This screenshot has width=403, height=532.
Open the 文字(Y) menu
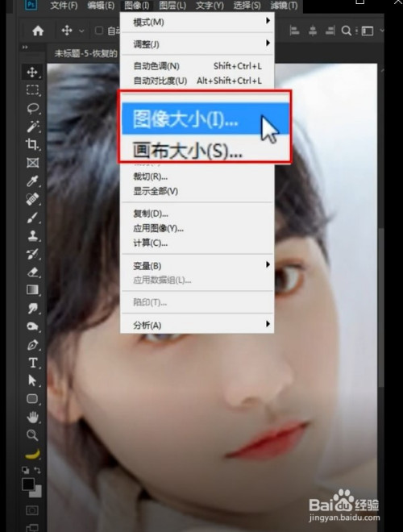pyautogui.click(x=210, y=6)
